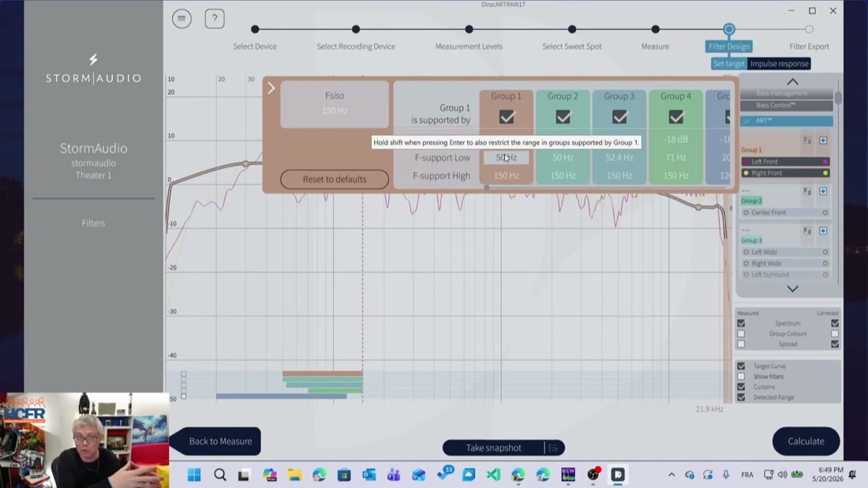Image resolution: width=868 pixels, height=488 pixels.
Task: Go to Measure step
Action: pyautogui.click(x=656, y=29)
